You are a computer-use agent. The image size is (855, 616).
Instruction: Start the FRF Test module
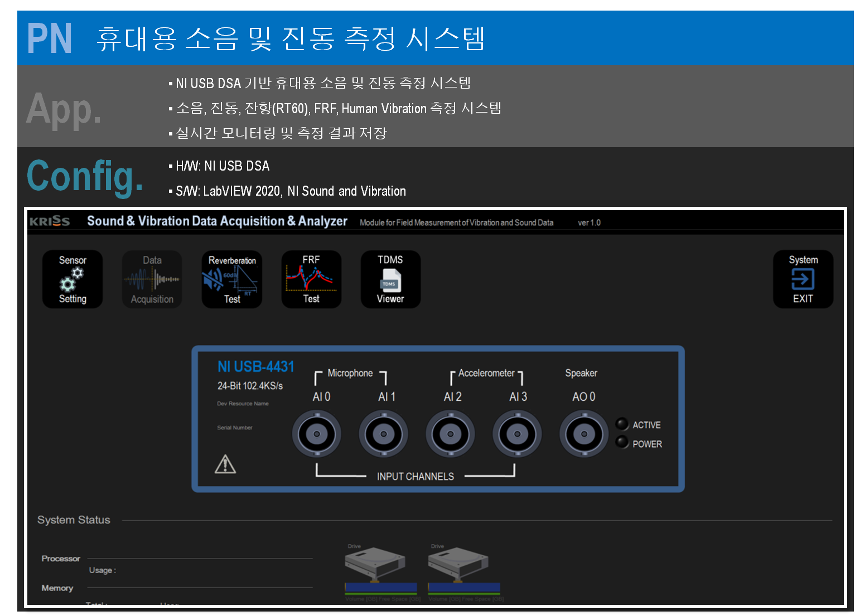[311, 279]
